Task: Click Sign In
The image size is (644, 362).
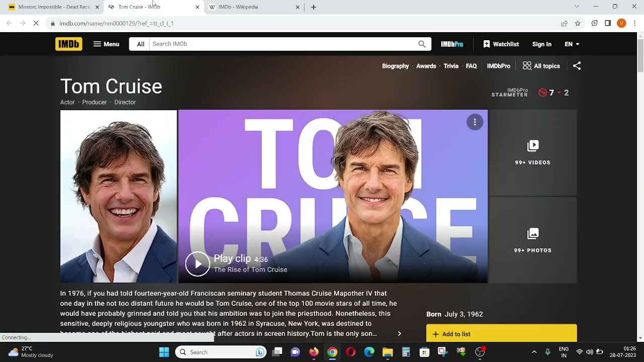Action: [542, 44]
